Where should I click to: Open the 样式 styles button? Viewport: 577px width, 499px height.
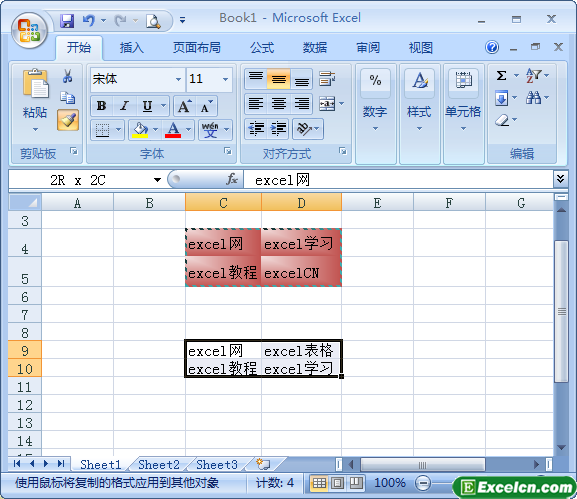[420, 99]
